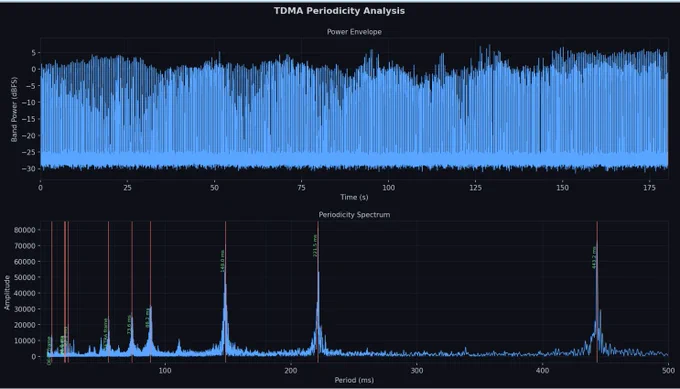The image size is (680, 389).
Task: Click the 150 tick on Time axis
Action: [x=562, y=188]
